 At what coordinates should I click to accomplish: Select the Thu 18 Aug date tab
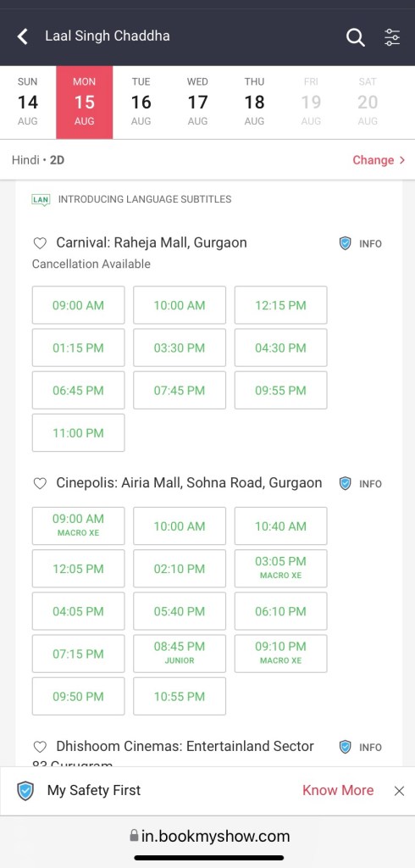254,102
